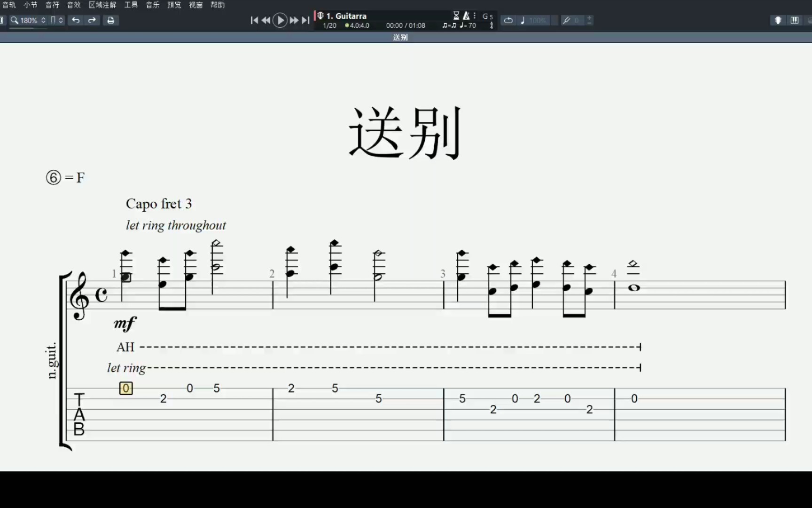Click the TAB clef label
812x508 pixels.
coord(79,415)
